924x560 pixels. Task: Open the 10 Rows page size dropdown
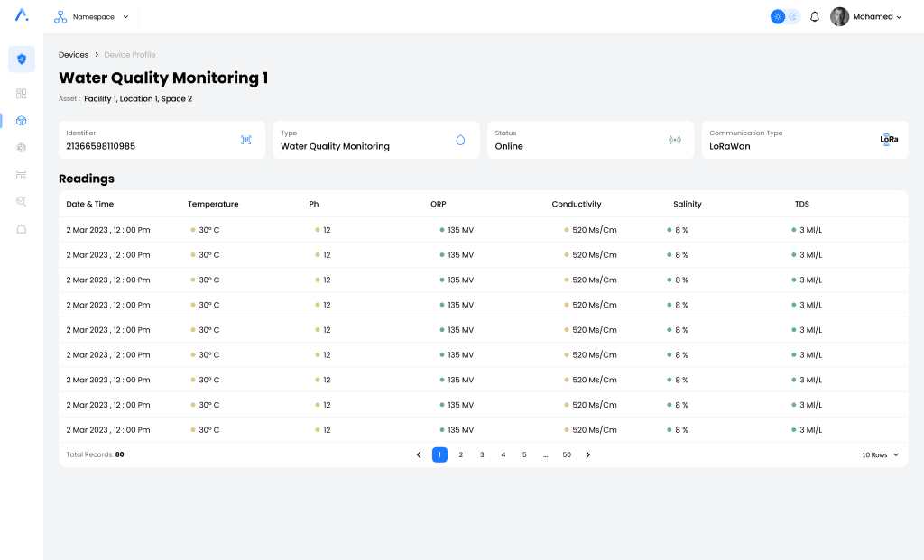(x=880, y=455)
